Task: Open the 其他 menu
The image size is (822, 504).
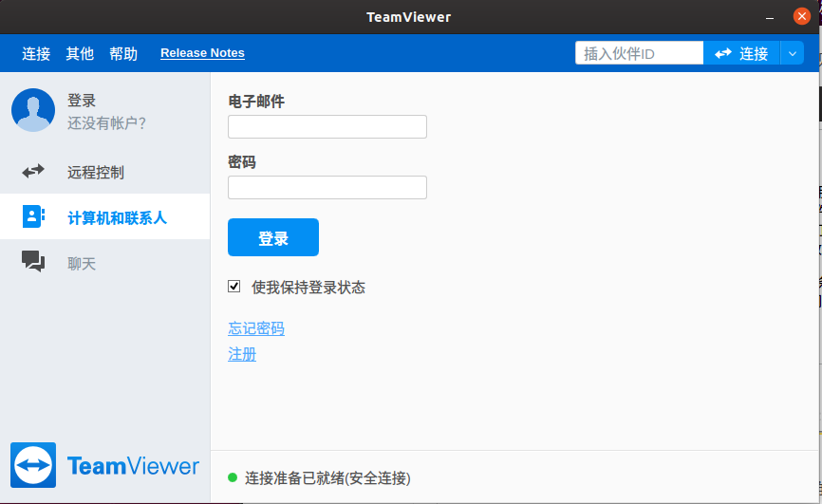Action: [x=80, y=53]
